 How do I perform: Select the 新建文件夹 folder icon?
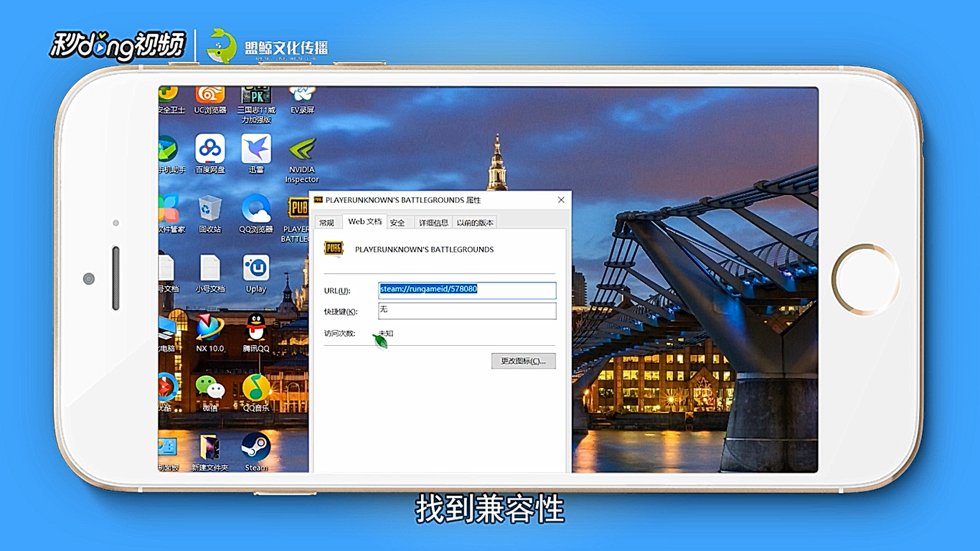tap(210, 452)
